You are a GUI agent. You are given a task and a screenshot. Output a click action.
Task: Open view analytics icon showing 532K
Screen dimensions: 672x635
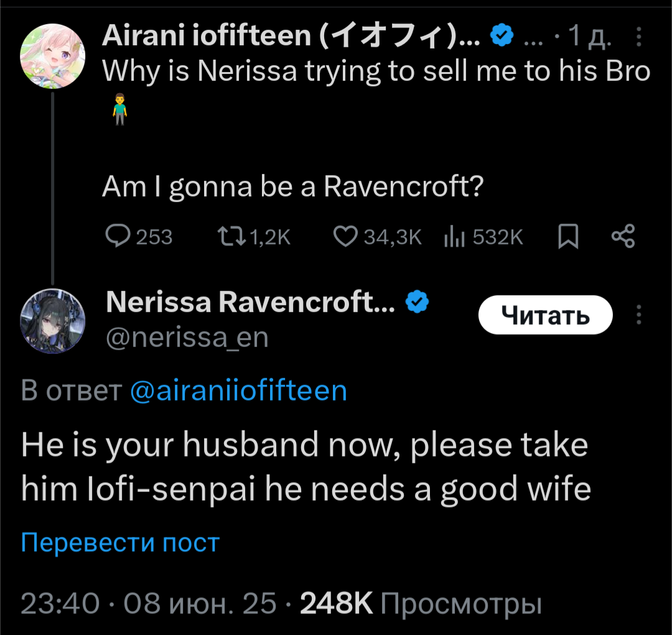click(455, 236)
